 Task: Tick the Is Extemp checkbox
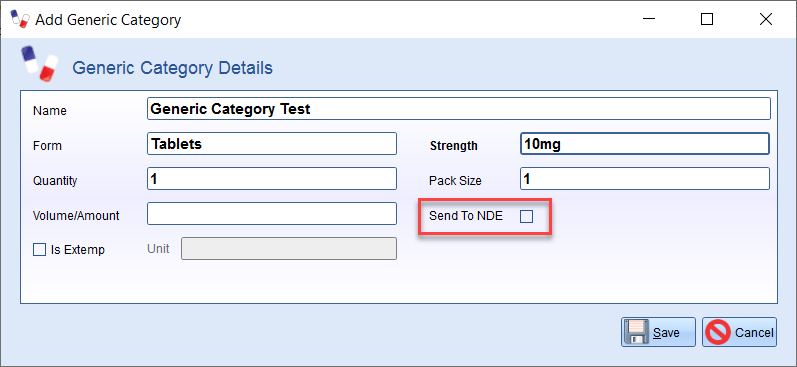coord(39,250)
